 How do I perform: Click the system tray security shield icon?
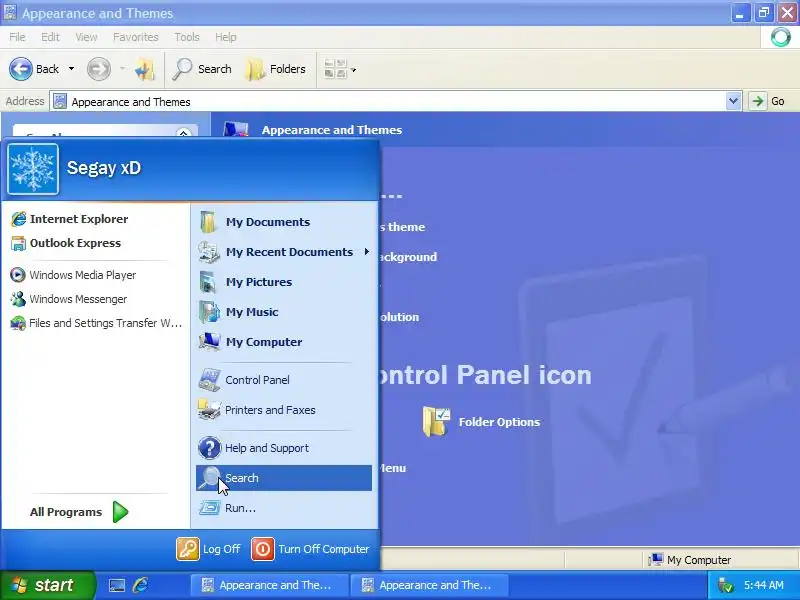(724, 585)
